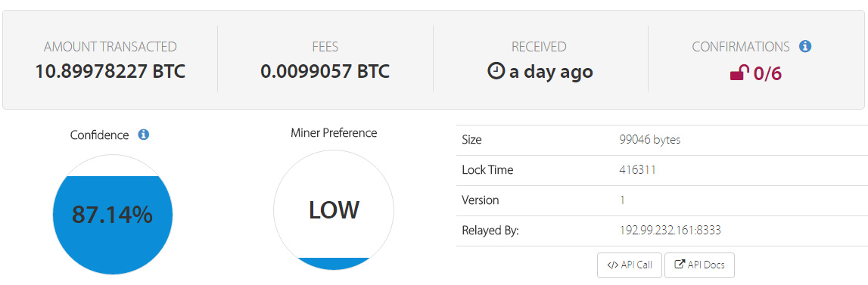The width and height of the screenshot is (868, 285).
Task: Select the 0/6 confirmations count
Action: 767,73
